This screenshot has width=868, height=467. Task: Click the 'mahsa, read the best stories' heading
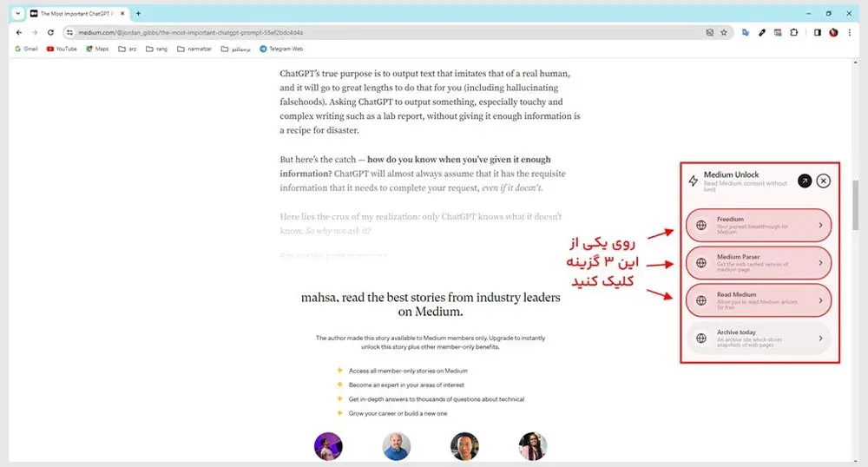coord(431,305)
